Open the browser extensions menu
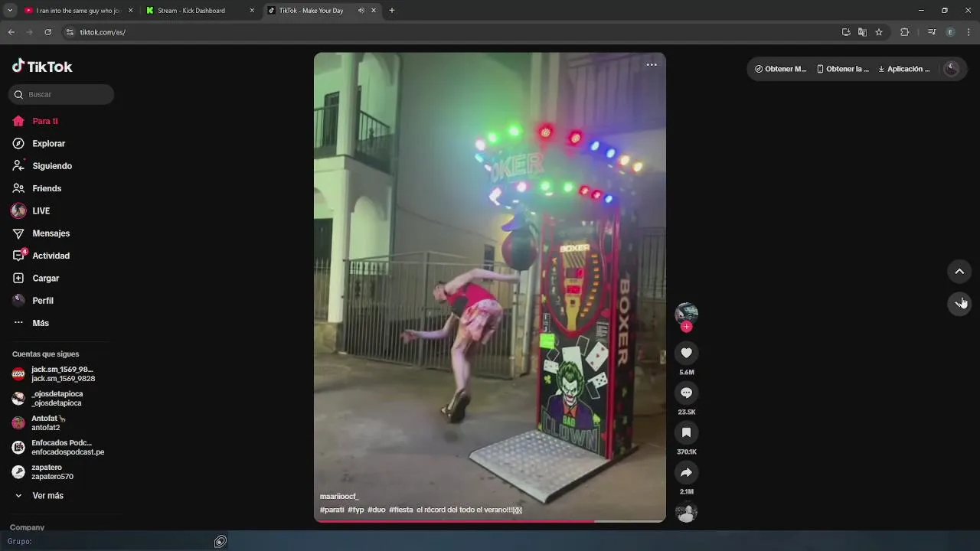 click(x=904, y=32)
